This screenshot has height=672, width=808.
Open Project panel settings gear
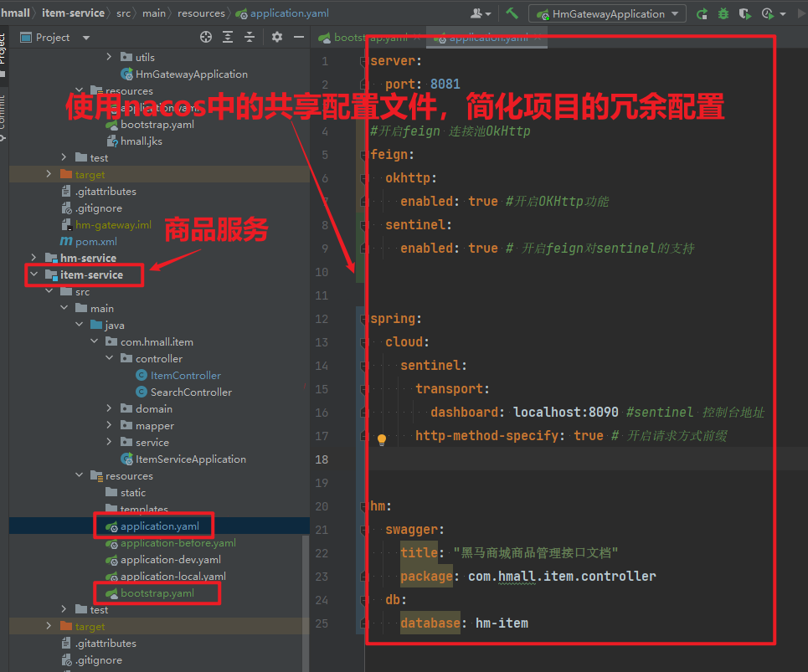point(277,37)
